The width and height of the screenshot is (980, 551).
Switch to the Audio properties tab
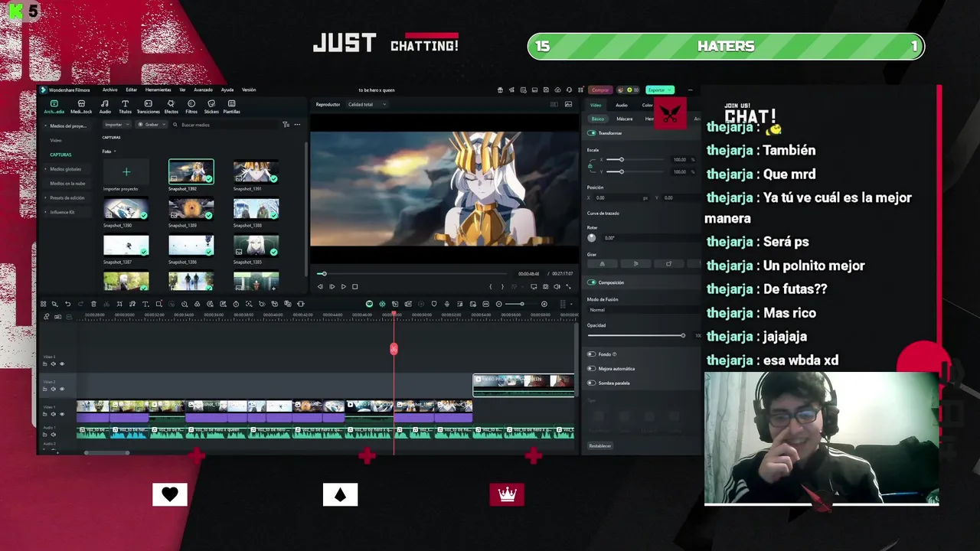click(x=622, y=105)
